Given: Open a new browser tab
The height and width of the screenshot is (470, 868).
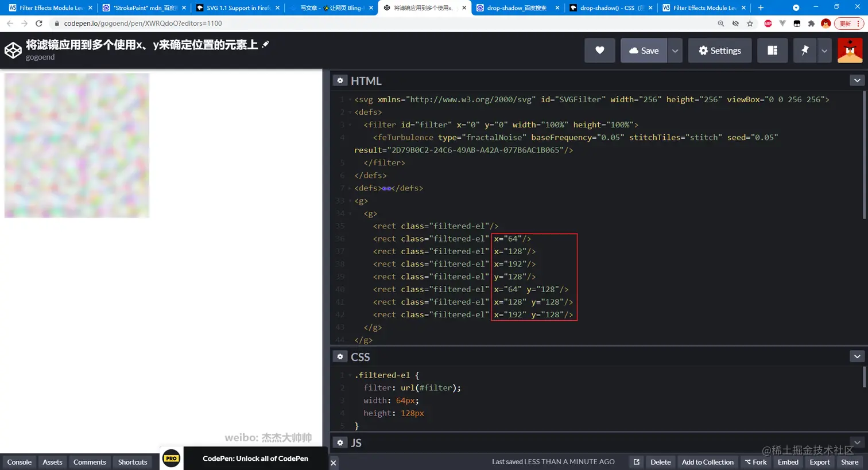Looking at the screenshot, I should pyautogui.click(x=761, y=8).
